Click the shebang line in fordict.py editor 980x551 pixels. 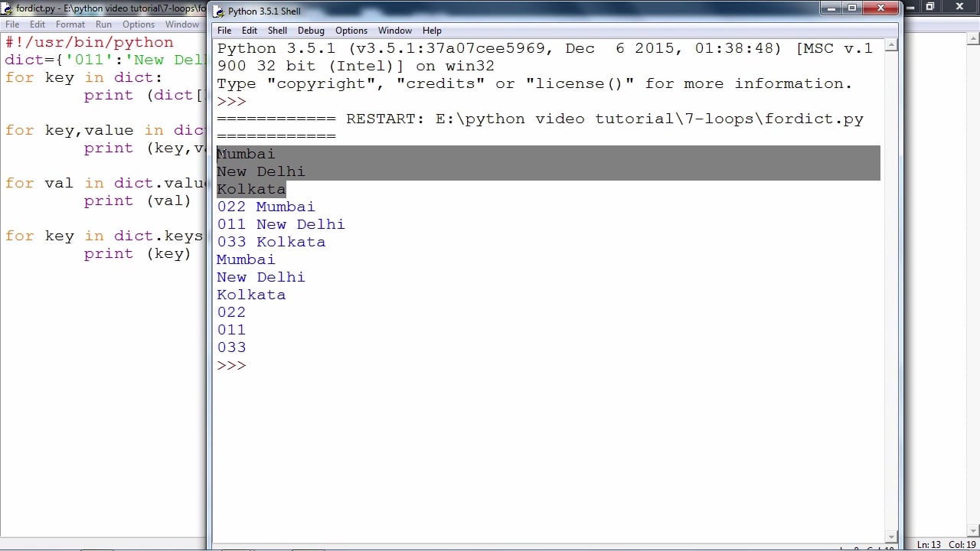(90, 42)
